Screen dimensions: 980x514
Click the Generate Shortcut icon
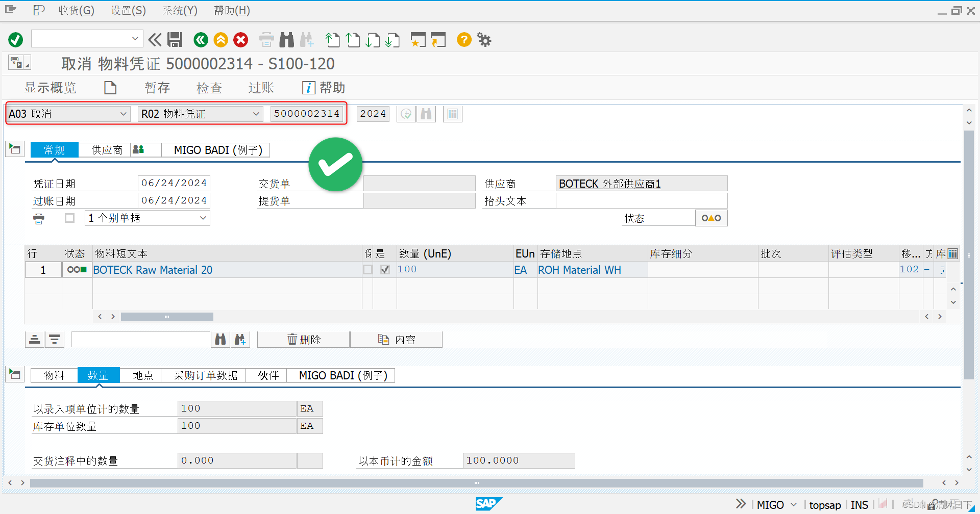438,39
